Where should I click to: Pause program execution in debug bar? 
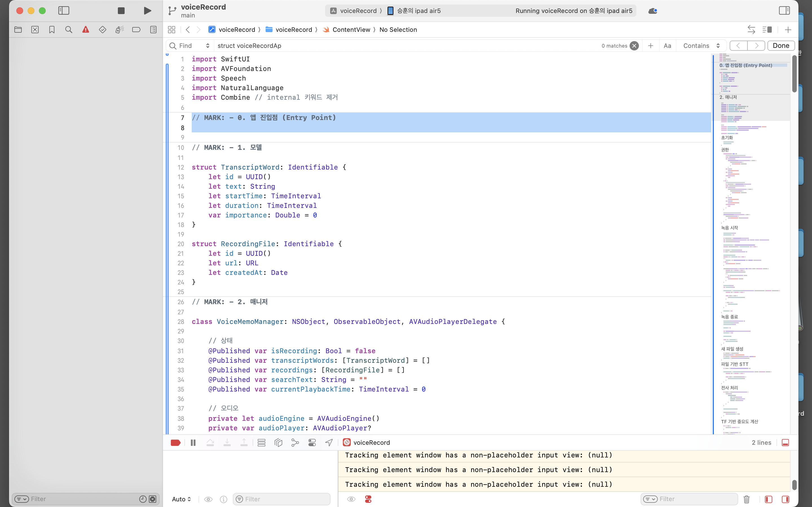(x=193, y=442)
